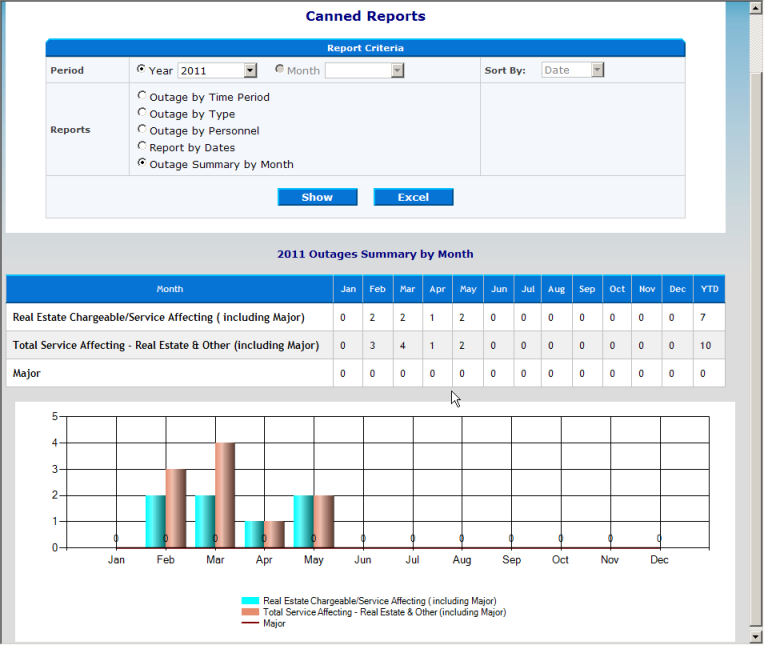The image size is (764, 645).
Task: Click the 2011 Outages Summary by Month title
Action: point(375,254)
